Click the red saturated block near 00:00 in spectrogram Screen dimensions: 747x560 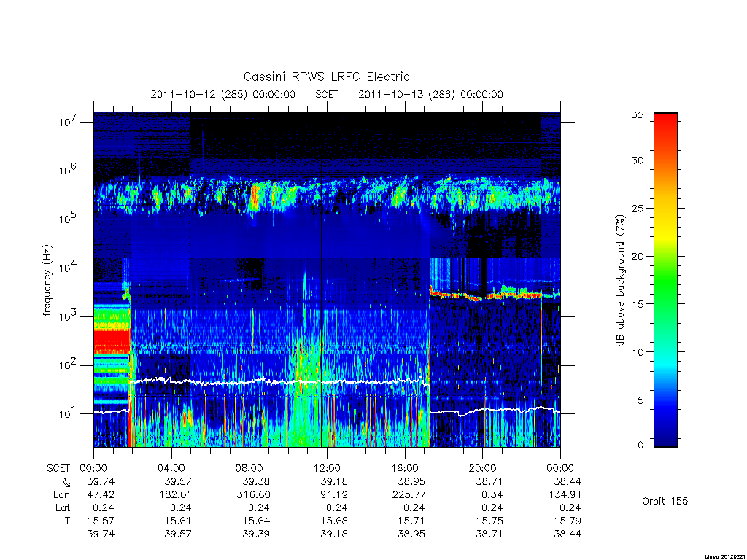tap(112, 341)
